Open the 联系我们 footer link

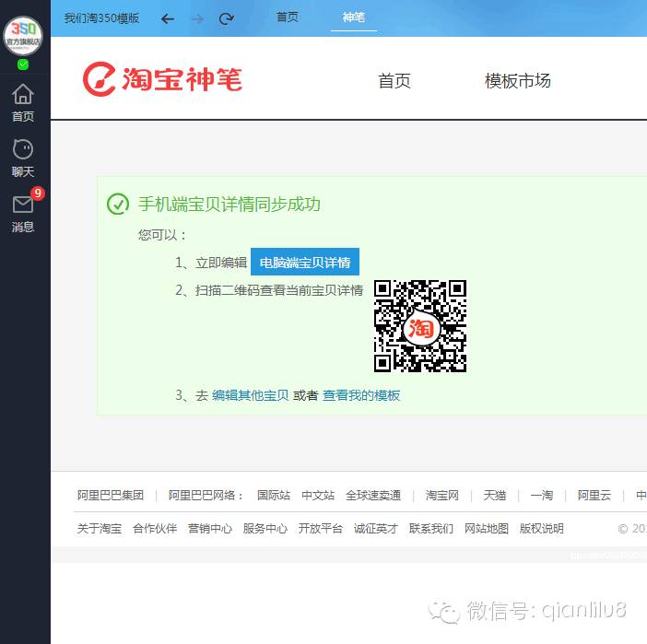click(431, 529)
